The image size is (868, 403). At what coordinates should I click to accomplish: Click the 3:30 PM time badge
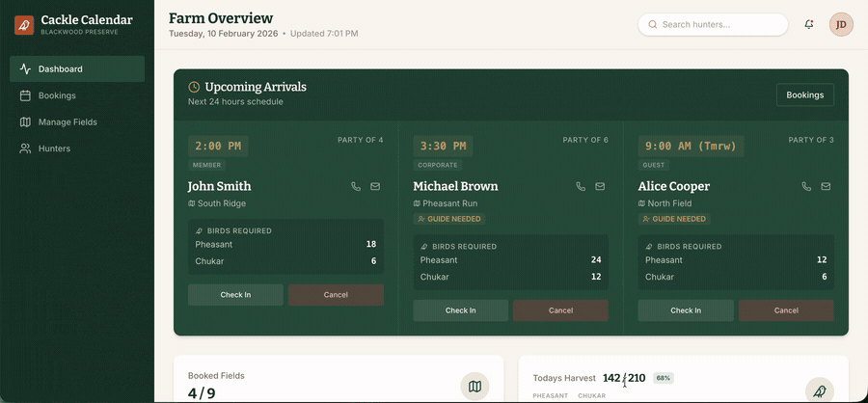443,147
